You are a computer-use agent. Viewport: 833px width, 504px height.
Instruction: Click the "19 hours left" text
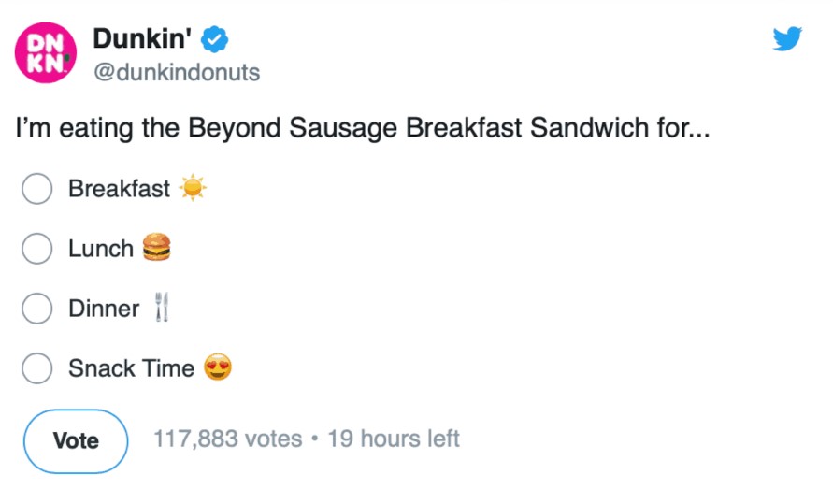[x=394, y=439]
